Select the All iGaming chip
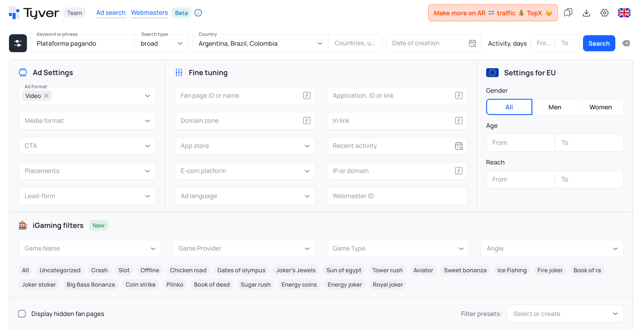 25,270
